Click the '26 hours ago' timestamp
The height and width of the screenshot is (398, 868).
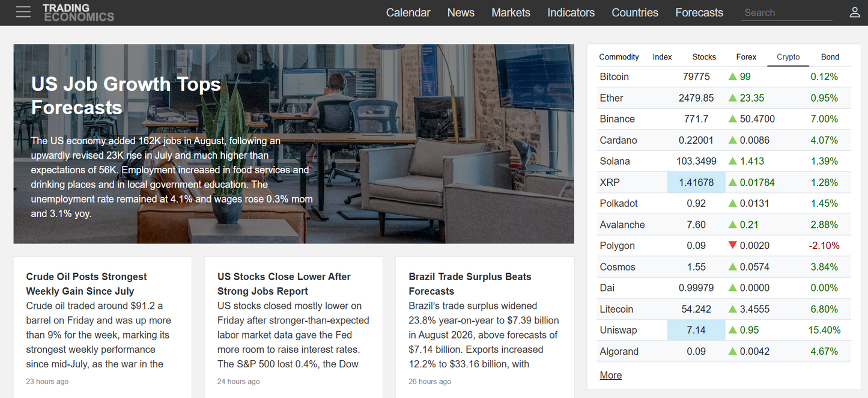(x=429, y=382)
